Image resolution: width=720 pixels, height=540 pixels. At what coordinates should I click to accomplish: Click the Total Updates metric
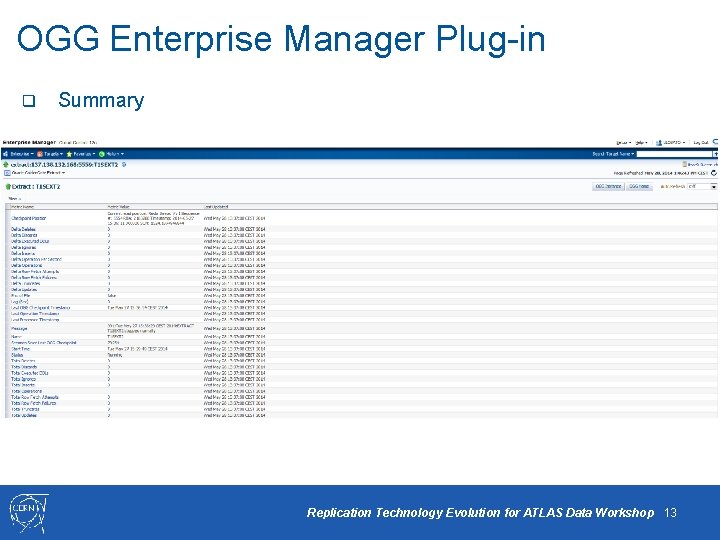point(24,415)
